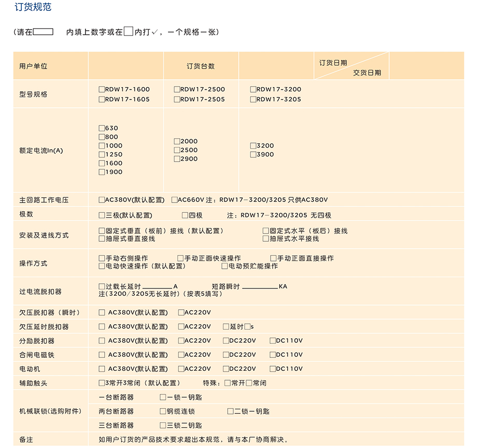Check the 630 rated current box

(x=102, y=128)
